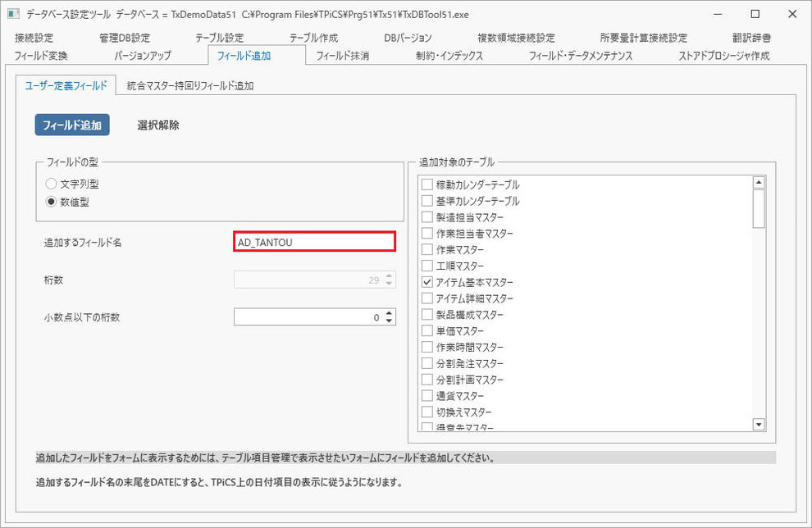Go to 制約・インデックス tab
The height and width of the screenshot is (528, 812).
[x=449, y=56]
